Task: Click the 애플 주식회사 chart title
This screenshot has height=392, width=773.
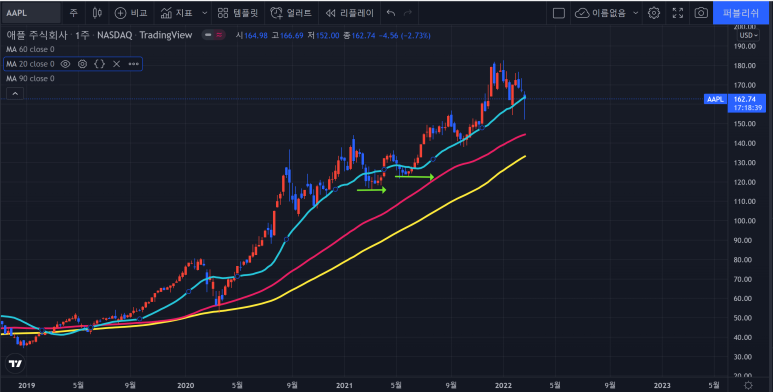Action: click(37, 35)
